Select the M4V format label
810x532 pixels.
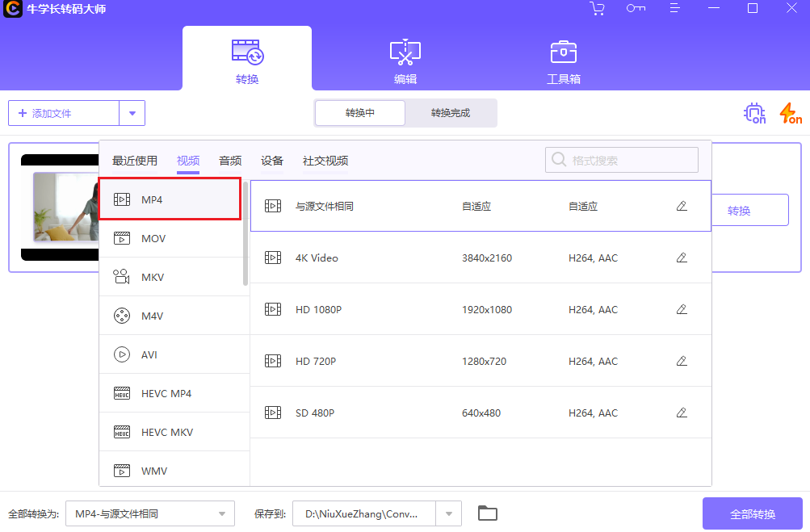[x=153, y=316]
